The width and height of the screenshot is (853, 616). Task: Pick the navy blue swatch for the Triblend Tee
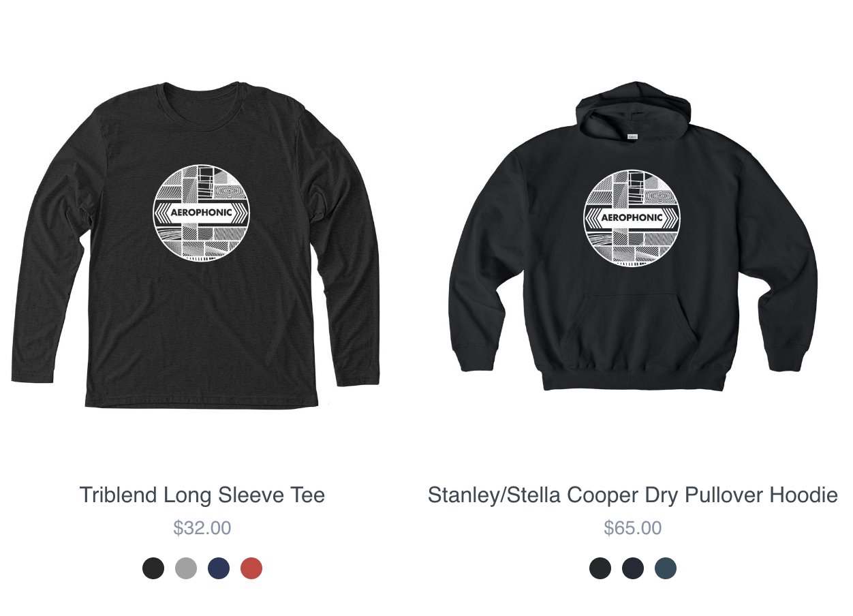coord(219,568)
